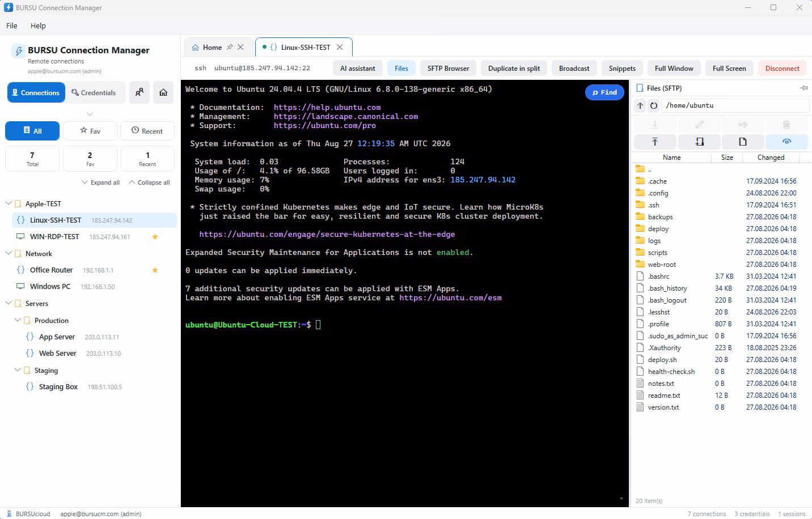
Task: Click the web-root folder icon
Action: pos(640,264)
